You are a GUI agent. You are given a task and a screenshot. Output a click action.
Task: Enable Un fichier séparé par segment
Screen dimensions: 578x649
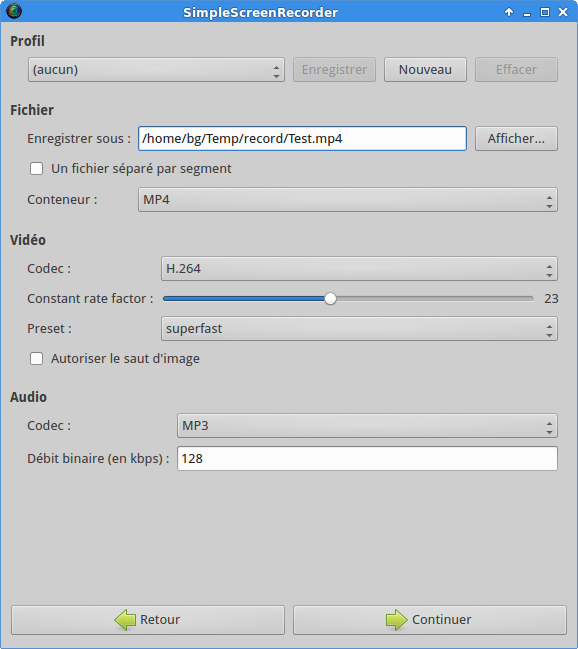click(36, 168)
